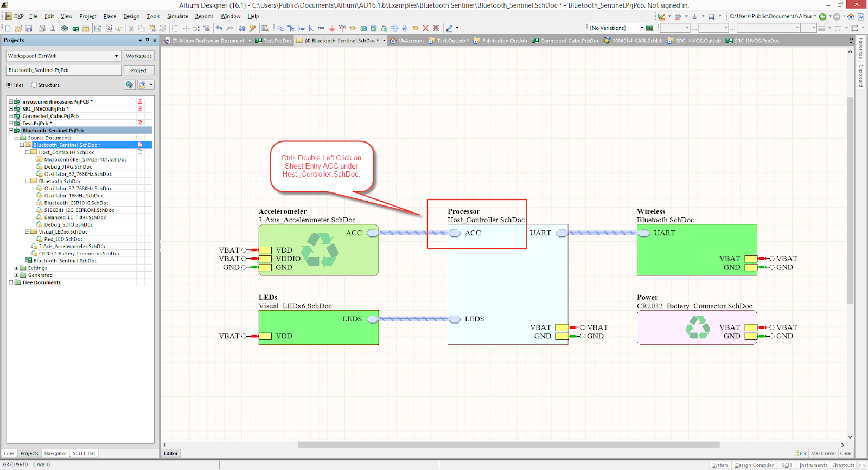Click the Project button
Image resolution: width=868 pixels, height=470 pixels.
coord(139,70)
